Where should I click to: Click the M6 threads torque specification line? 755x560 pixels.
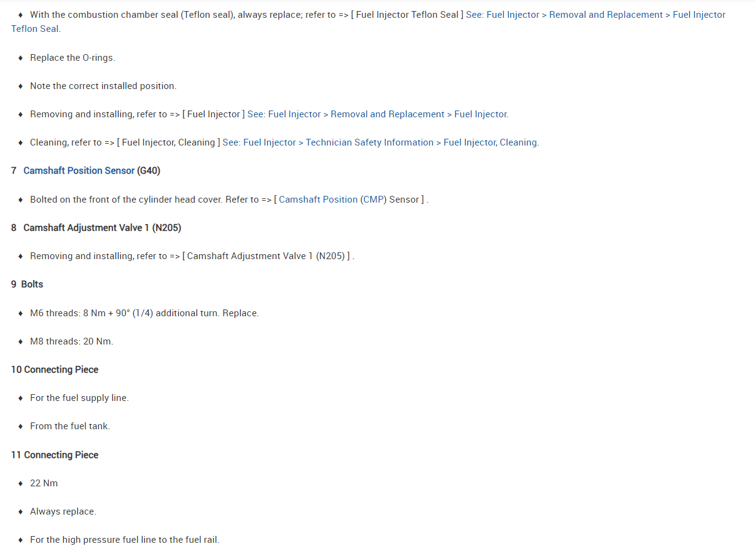[144, 313]
